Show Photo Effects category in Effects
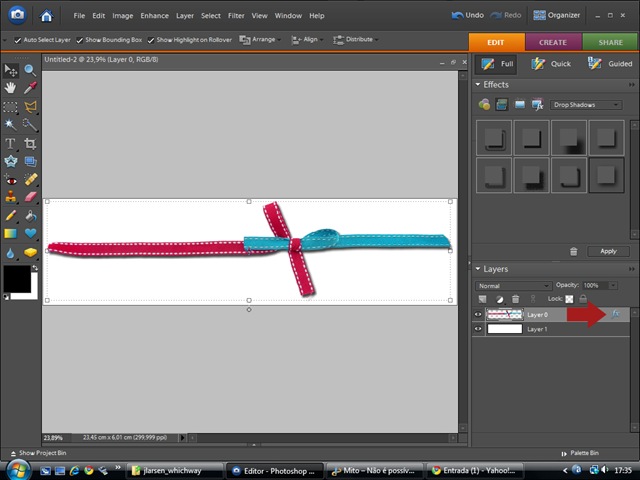Image resolution: width=640 pixels, height=480 pixels. pyautogui.click(x=520, y=105)
